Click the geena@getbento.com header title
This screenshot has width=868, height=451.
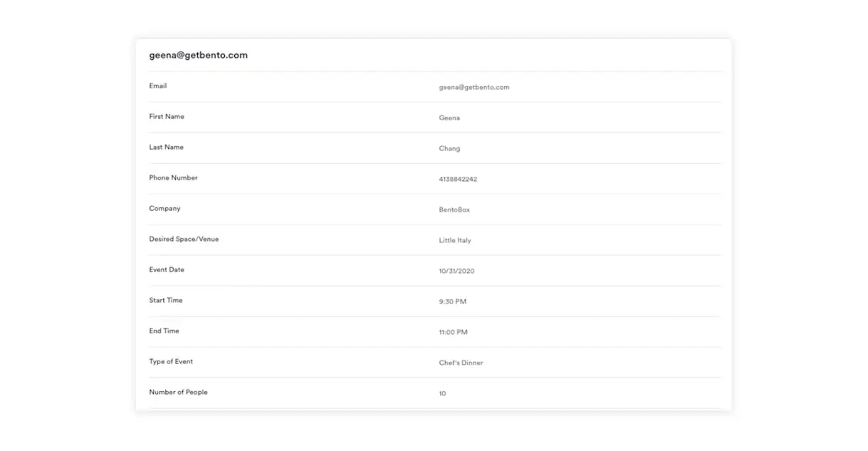(198, 55)
